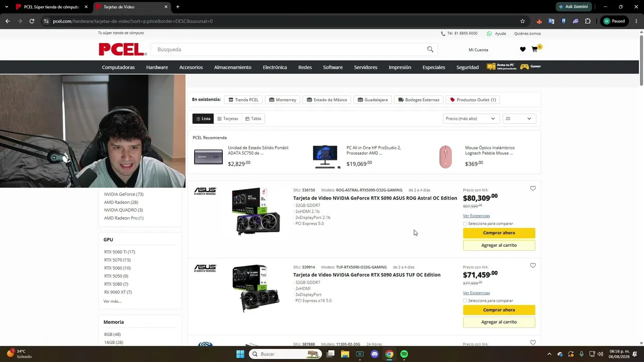Filter GPU by RTX 5070 (15)
This screenshot has height=362, width=644.
coord(117,260)
